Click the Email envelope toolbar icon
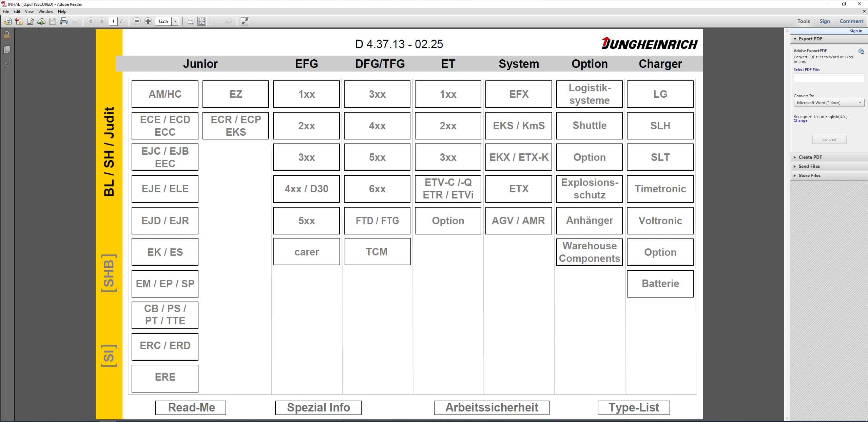This screenshot has height=422, width=868. click(75, 21)
